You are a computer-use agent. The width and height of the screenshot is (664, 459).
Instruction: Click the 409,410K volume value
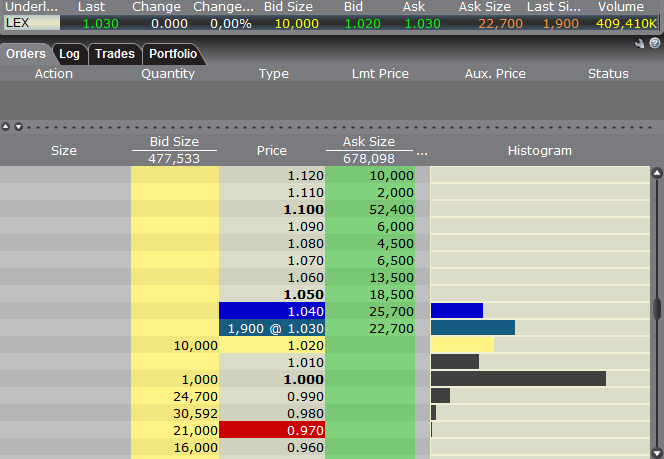tap(626, 23)
